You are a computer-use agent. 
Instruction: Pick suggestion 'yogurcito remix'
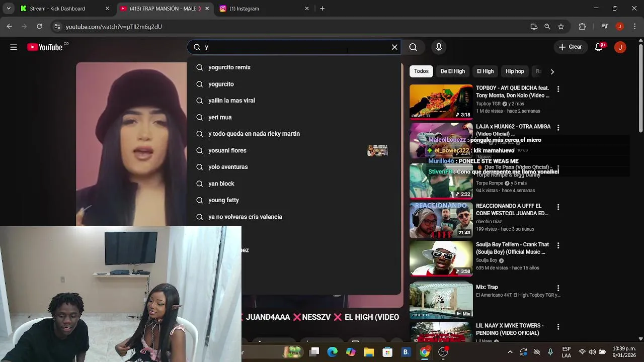pyautogui.click(x=294, y=67)
